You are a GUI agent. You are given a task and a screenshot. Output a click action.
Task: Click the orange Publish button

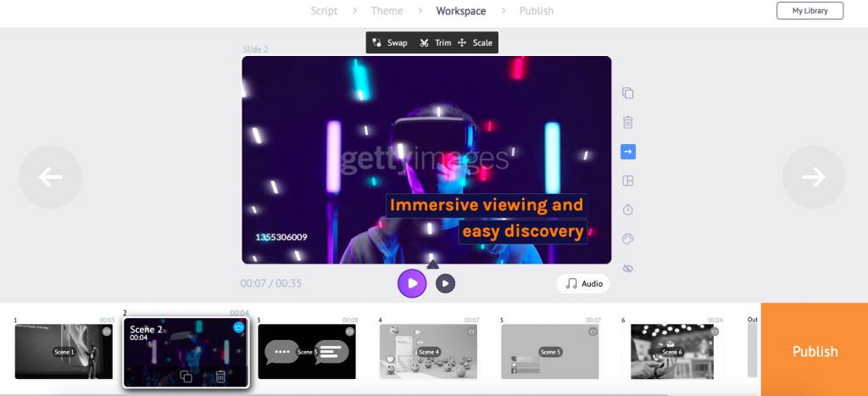(x=815, y=350)
